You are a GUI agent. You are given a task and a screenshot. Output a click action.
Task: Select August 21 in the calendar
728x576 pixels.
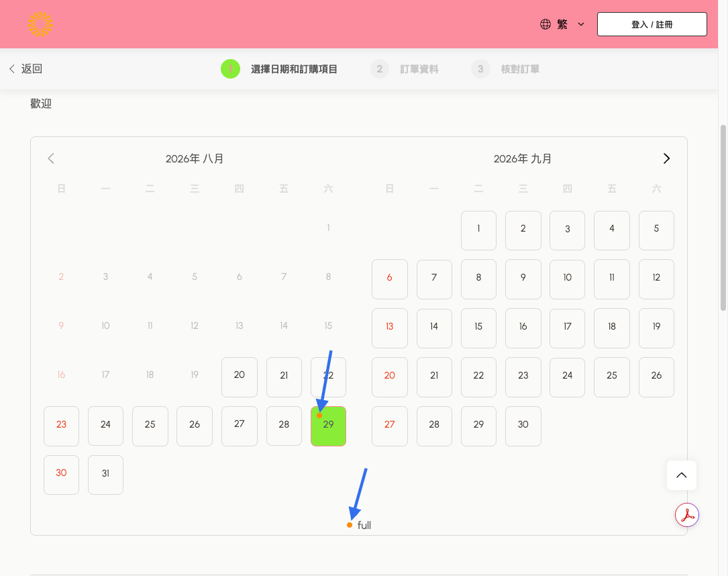(x=284, y=377)
